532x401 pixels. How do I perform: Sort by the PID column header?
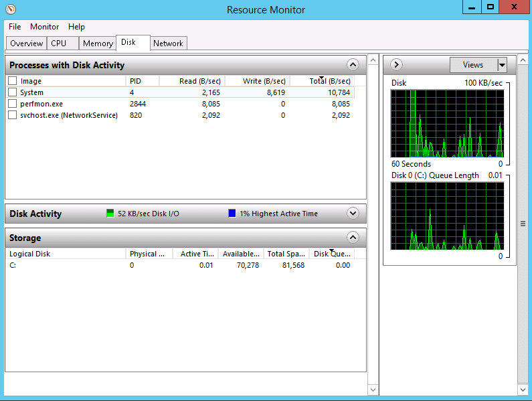tap(143, 81)
